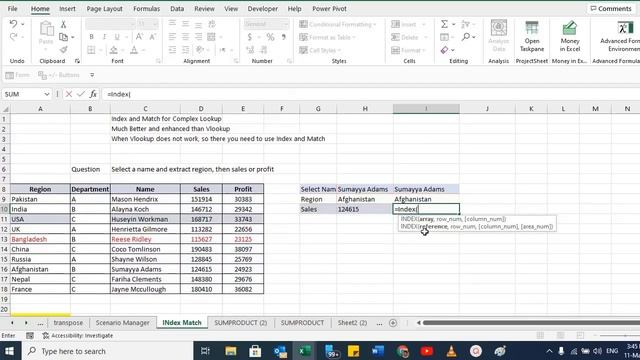Switch to the Scenario Manager sheet
The image size is (640, 360).
coord(122,323)
